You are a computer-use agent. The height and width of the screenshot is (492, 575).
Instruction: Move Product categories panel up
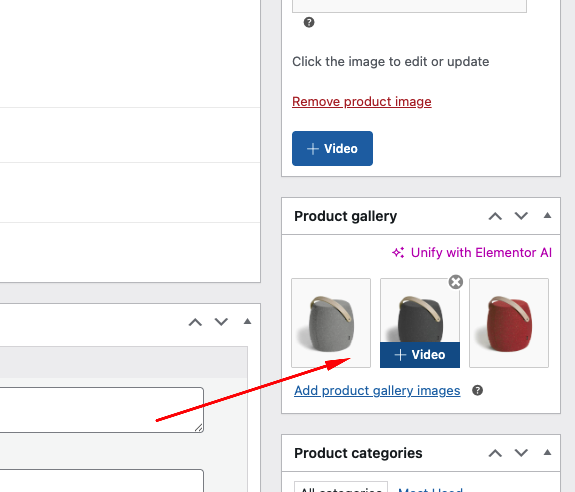click(x=495, y=453)
